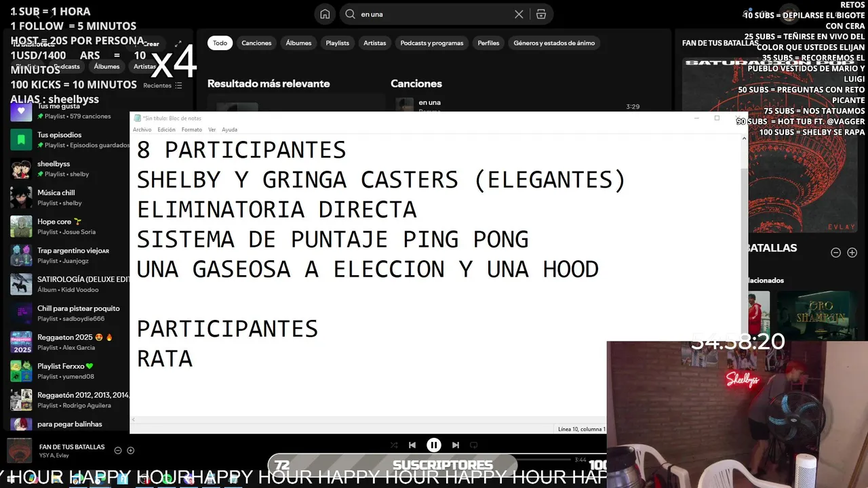The width and height of the screenshot is (868, 488).
Task: Select the Playlists search filter
Action: pyautogui.click(x=337, y=43)
